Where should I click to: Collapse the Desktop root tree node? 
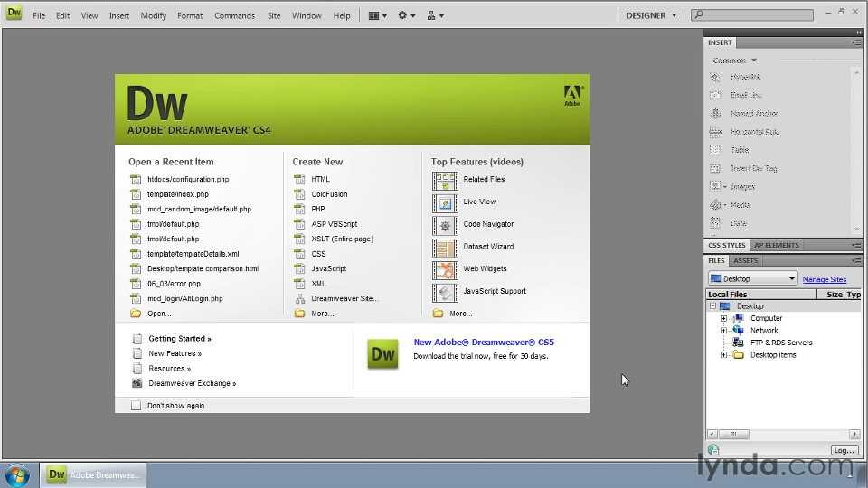[712, 306]
